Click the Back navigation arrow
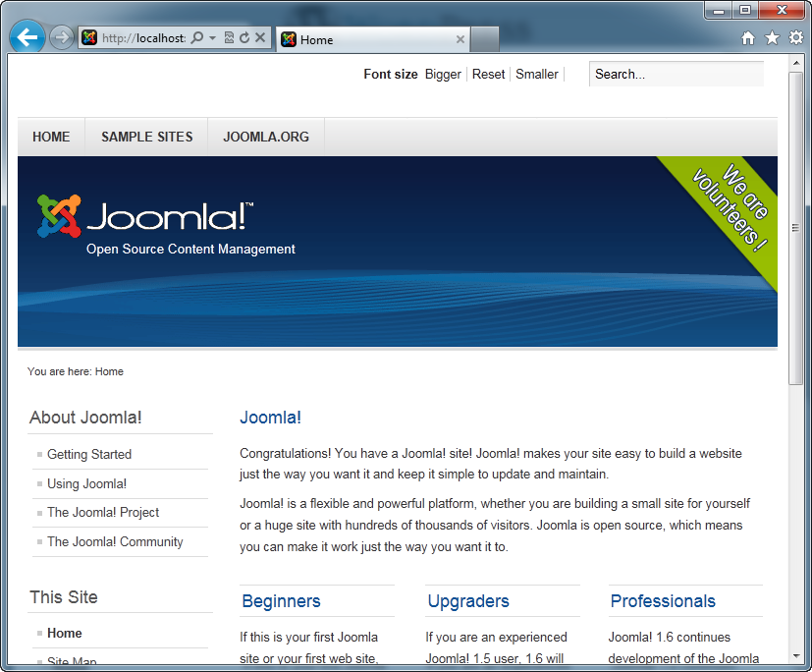The height and width of the screenshot is (672, 812). [27, 36]
